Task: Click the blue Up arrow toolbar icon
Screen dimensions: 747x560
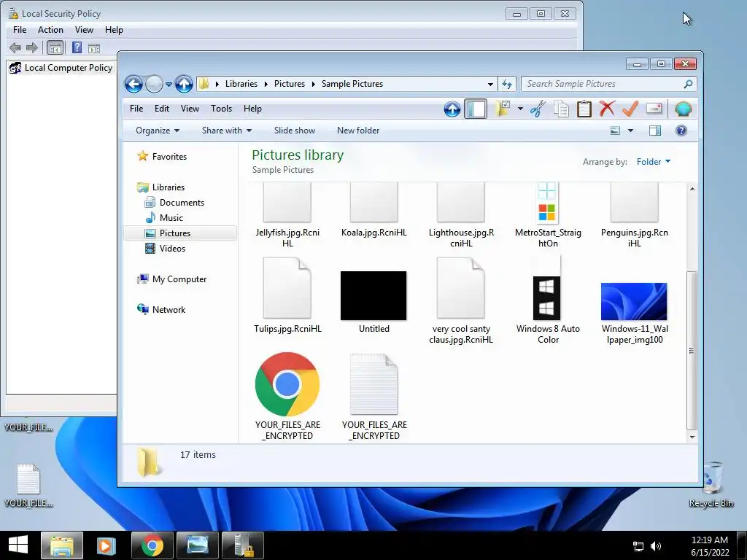Action: click(452, 109)
